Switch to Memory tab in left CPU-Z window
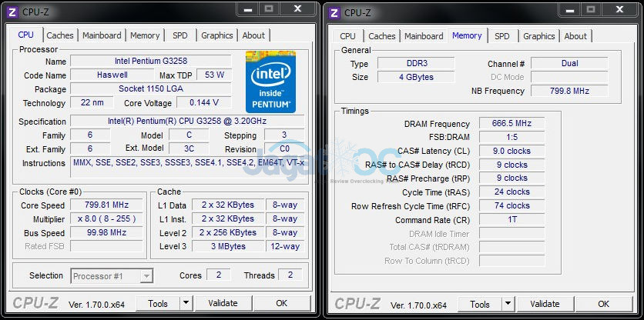The height and width of the screenshot is (320, 644). (145, 35)
